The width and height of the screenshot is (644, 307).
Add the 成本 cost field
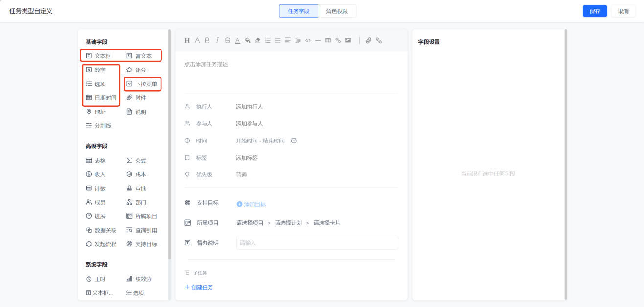136,175
